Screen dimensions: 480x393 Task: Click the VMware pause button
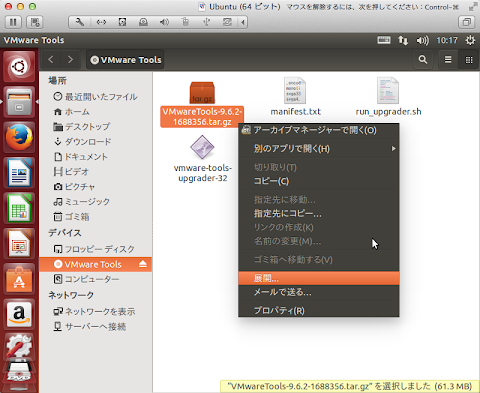point(13,22)
